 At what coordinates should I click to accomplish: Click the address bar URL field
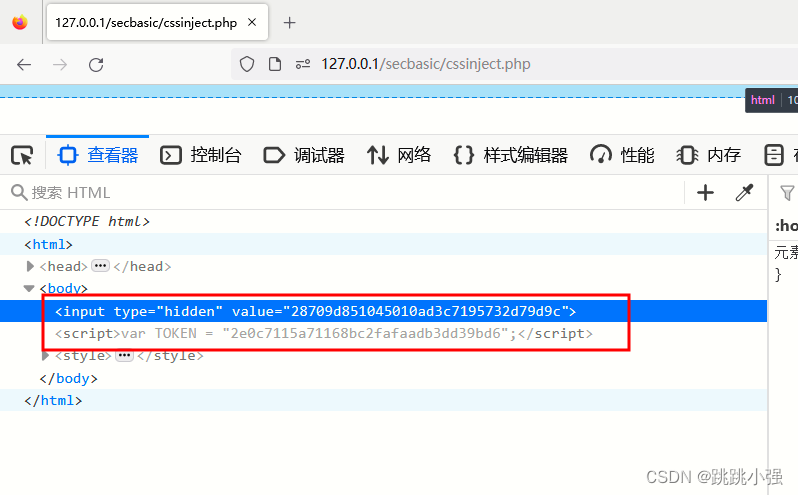point(514,64)
